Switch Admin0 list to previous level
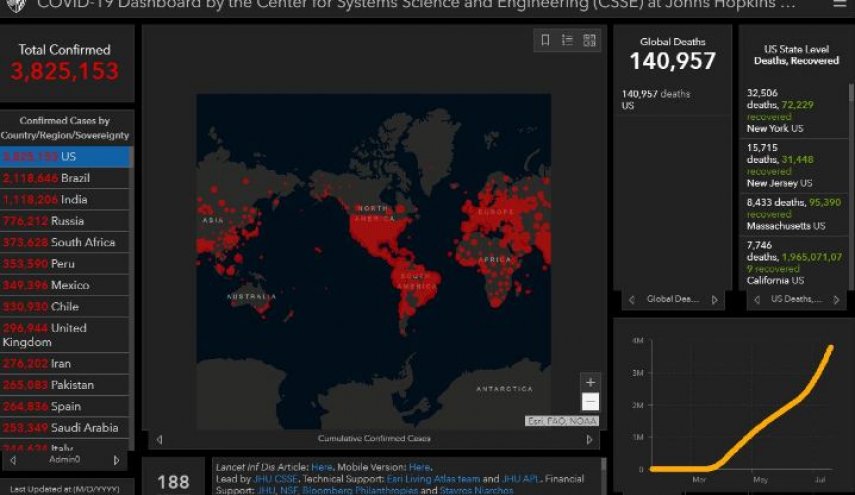This screenshot has width=855, height=495. (13, 461)
